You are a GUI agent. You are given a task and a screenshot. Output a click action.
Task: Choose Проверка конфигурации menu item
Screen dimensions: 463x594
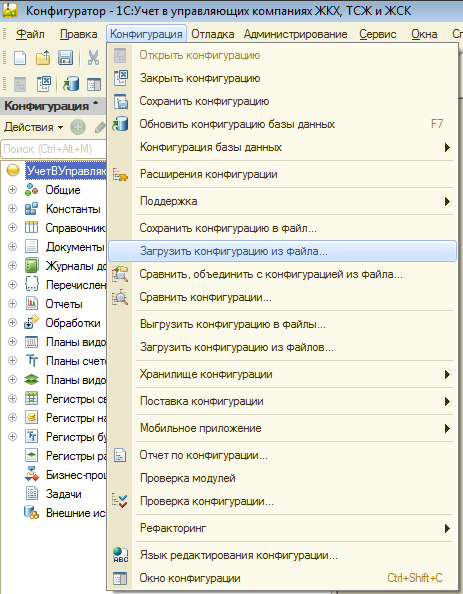click(x=282, y=501)
